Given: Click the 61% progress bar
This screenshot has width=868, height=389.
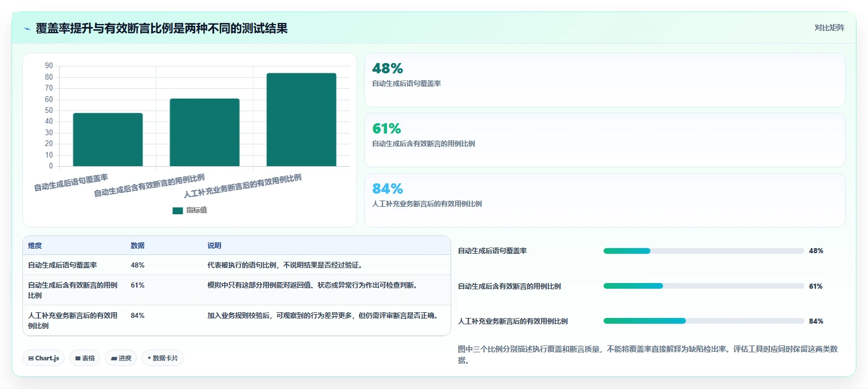Looking at the screenshot, I should 704,286.
